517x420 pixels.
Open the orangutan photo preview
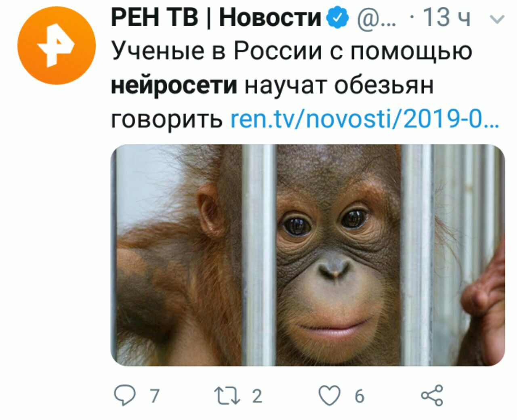308,255
